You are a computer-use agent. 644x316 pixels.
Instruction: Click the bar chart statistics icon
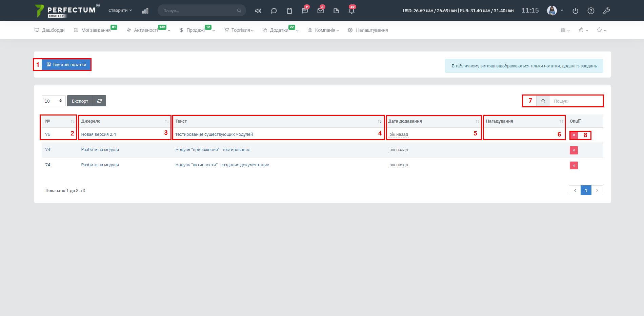tap(145, 11)
